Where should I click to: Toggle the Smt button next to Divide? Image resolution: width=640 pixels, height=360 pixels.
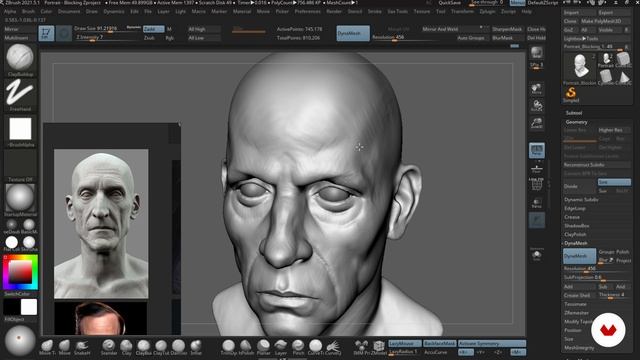614,182
